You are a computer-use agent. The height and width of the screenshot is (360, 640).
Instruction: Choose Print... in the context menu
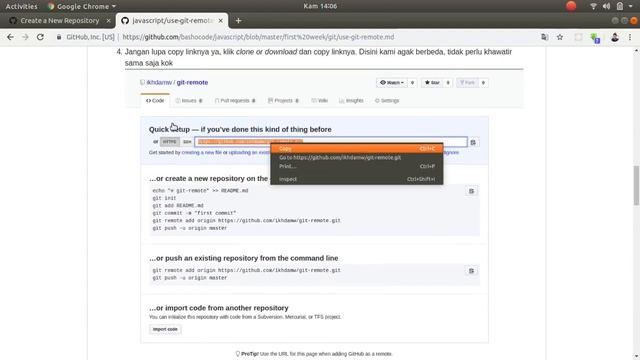357,167
